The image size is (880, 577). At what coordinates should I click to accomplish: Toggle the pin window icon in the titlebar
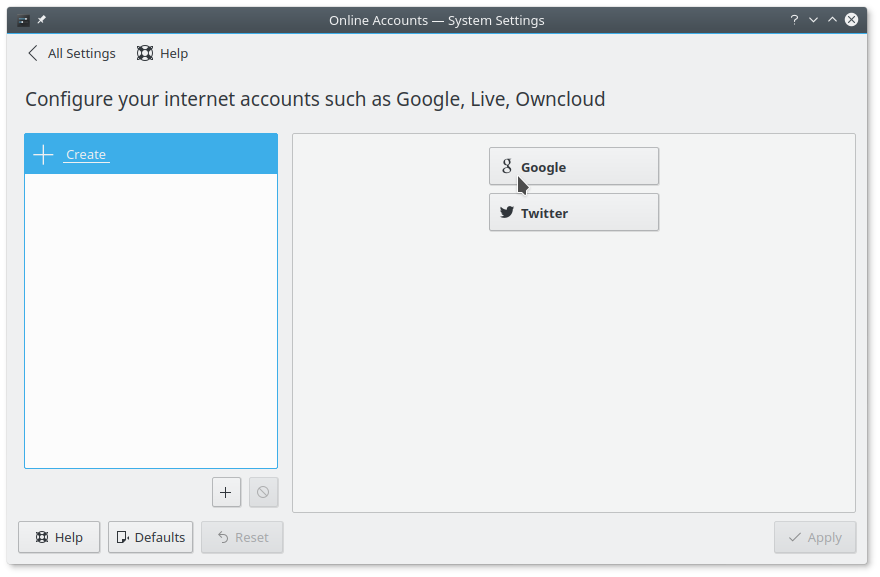tap(42, 20)
